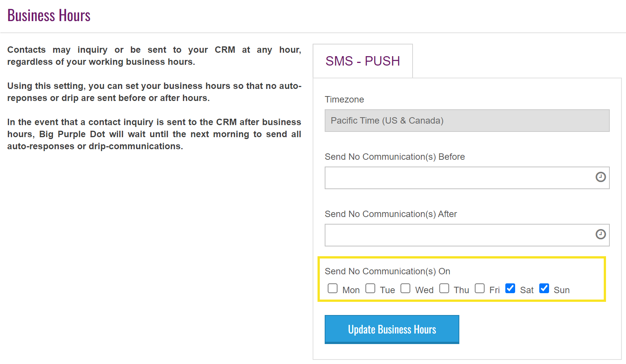Image resolution: width=626 pixels, height=364 pixels.
Task: Click the Sun label text
Action: coord(562,290)
